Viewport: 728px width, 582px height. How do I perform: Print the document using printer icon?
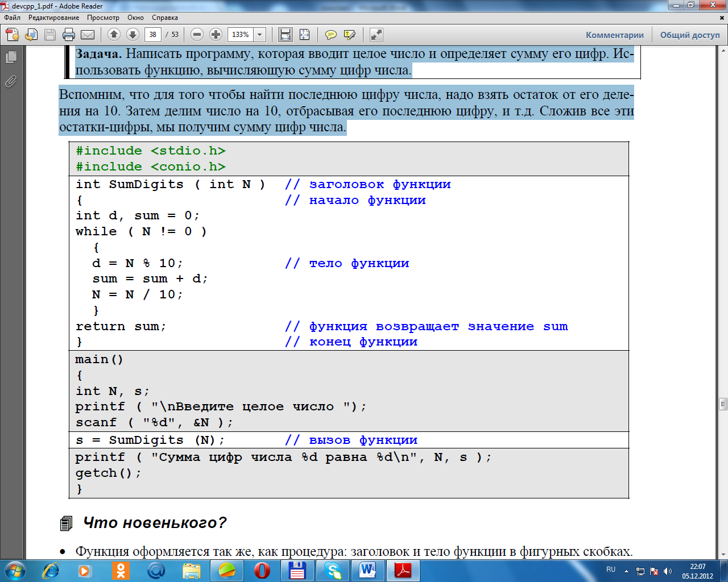pyautogui.click(x=69, y=35)
